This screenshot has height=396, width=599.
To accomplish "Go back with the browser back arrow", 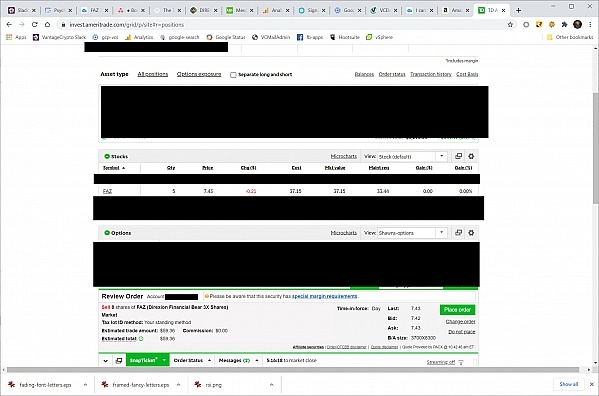I will pyautogui.click(x=9, y=24).
